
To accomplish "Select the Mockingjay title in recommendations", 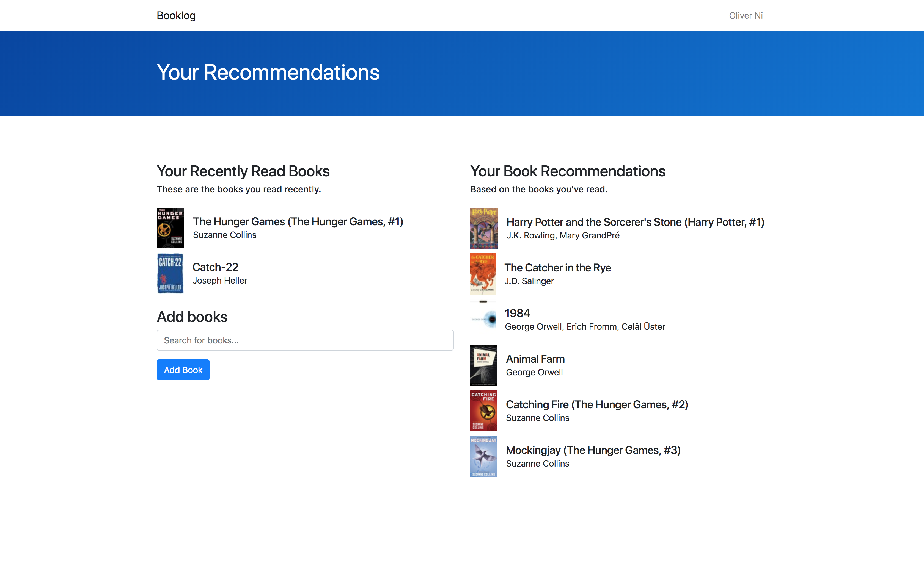I will [x=593, y=450].
